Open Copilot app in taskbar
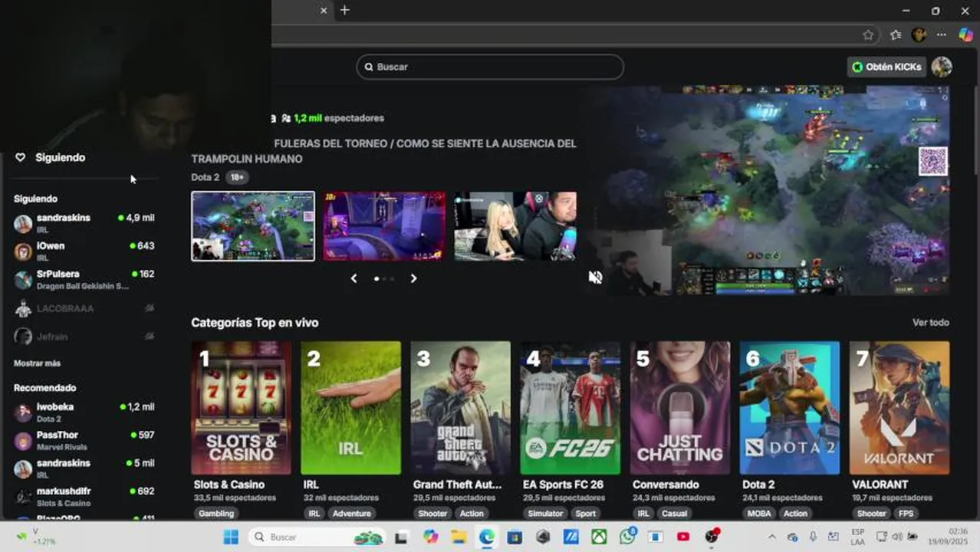980x552 pixels. point(431,537)
